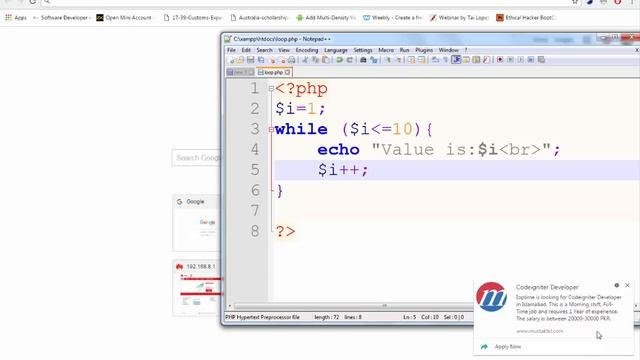Open notification settings gear icon
The width and height of the screenshot is (640, 360).
click(616, 285)
